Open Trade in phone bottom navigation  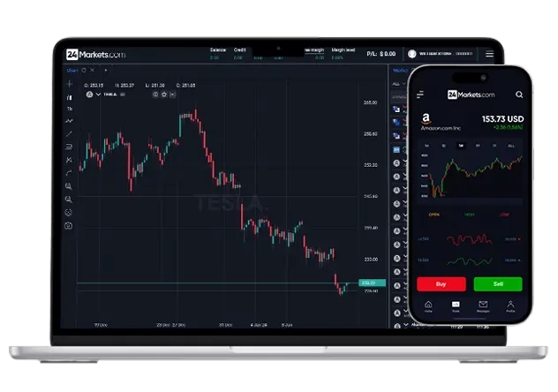point(456,306)
